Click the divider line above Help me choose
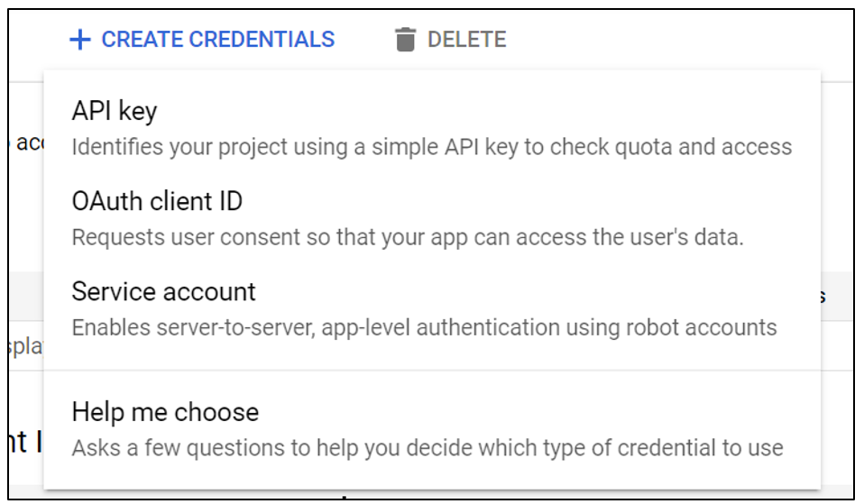 pyautogui.click(x=432, y=370)
